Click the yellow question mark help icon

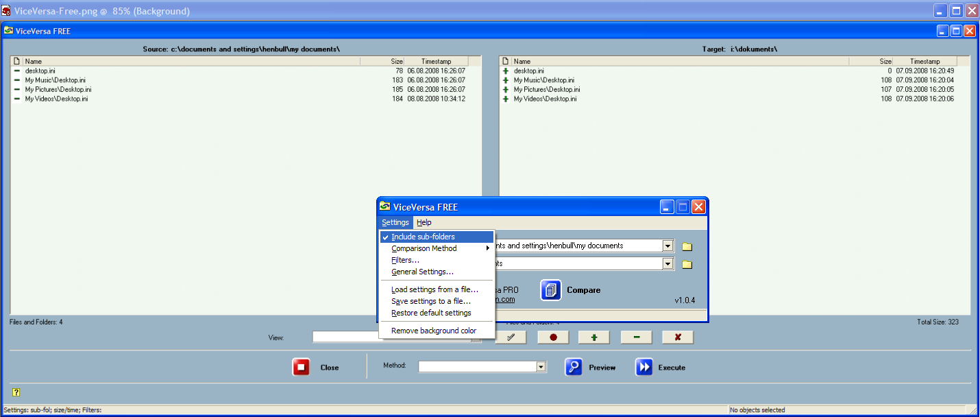pyautogui.click(x=16, y=392)
